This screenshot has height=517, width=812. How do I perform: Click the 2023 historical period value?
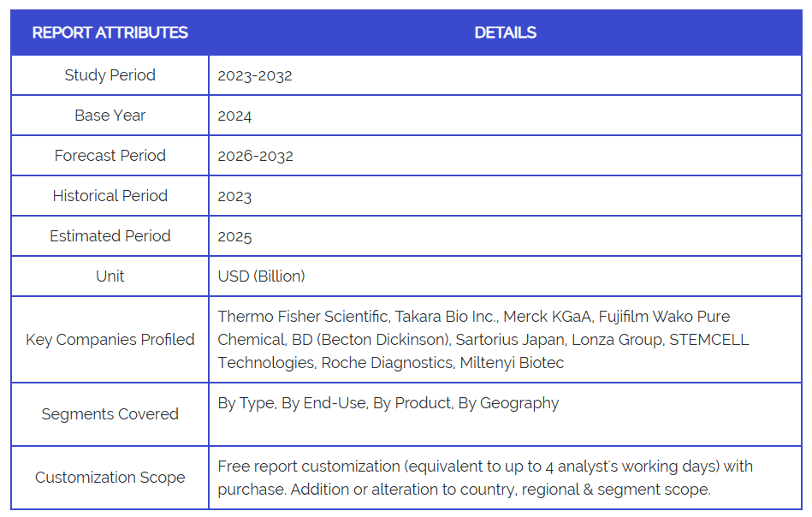[234, 197]
